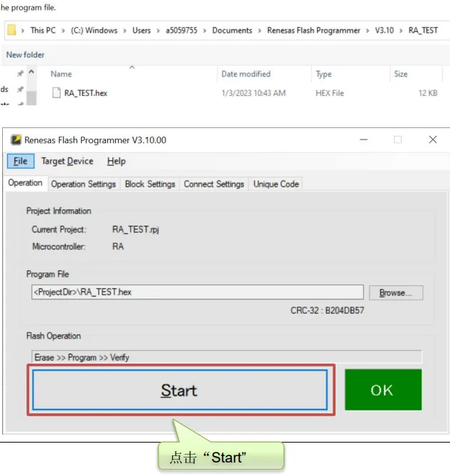Click the Start flash operation button
Screen dimensions: 450x476
180,390
